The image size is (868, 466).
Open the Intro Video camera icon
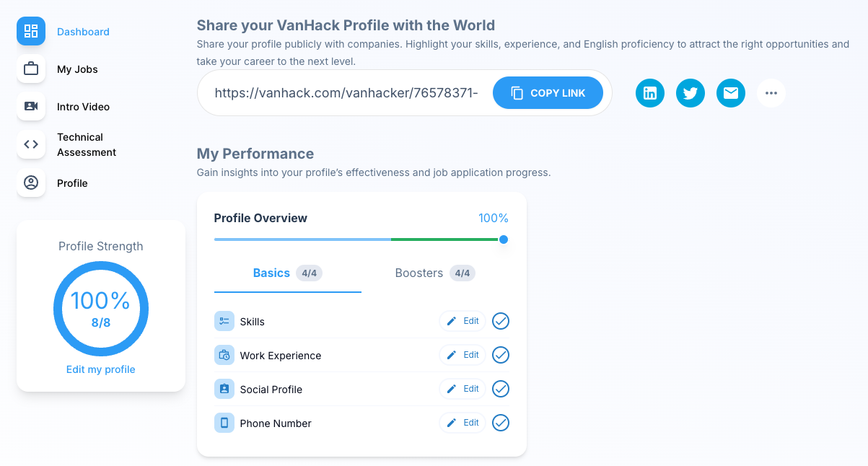[31, 106]
